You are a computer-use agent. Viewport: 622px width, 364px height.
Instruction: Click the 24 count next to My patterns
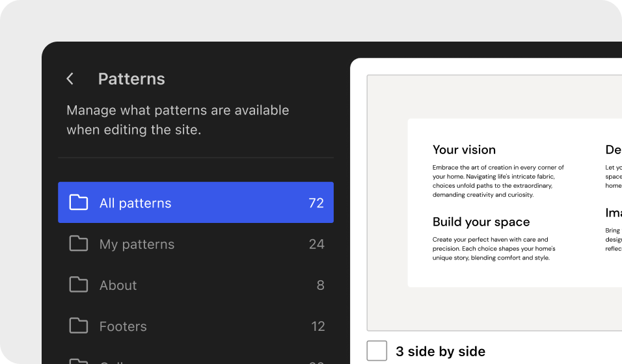[x=316, y=244]
